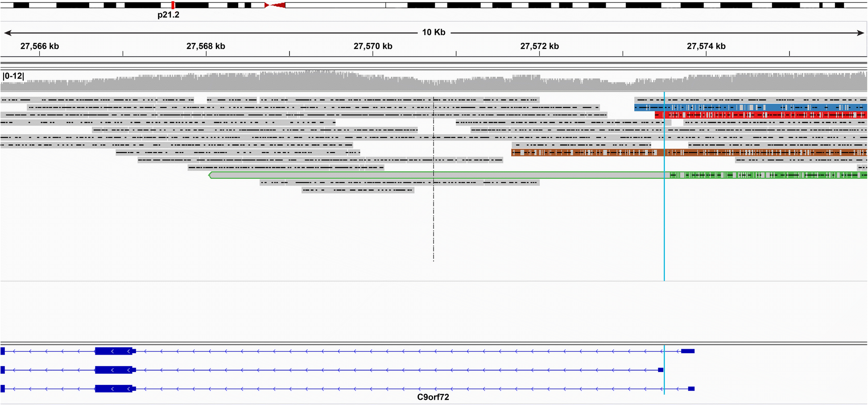
Task: Click the 10 Kb span label
Action: click(x=434, y=33)
